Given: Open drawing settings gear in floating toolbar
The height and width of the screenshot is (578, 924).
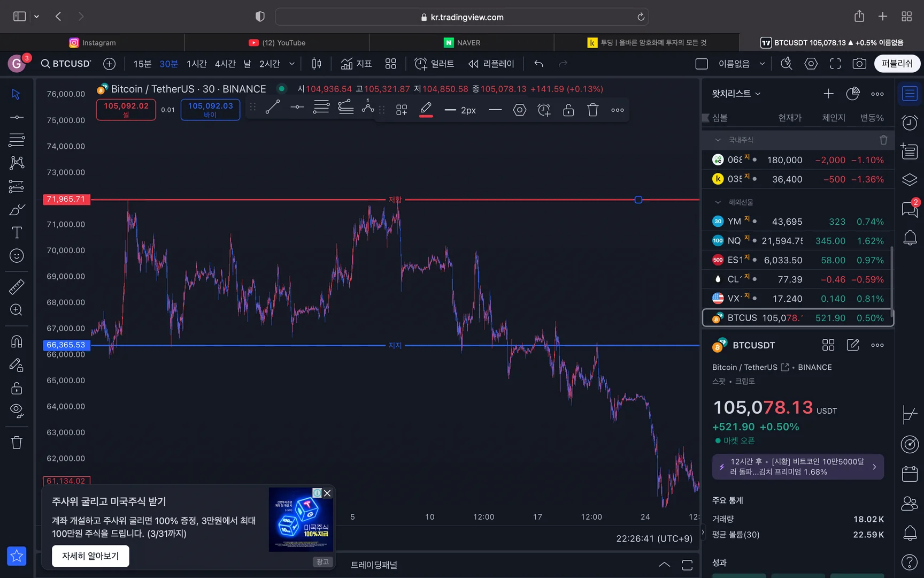Looking at the screenshot, I should click(519, 110).
